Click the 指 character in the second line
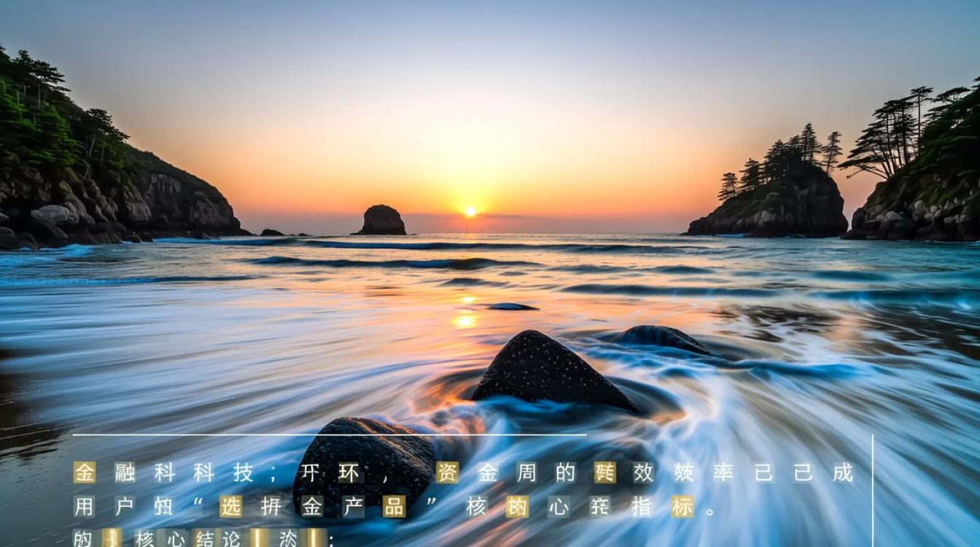 coord(642,506)
